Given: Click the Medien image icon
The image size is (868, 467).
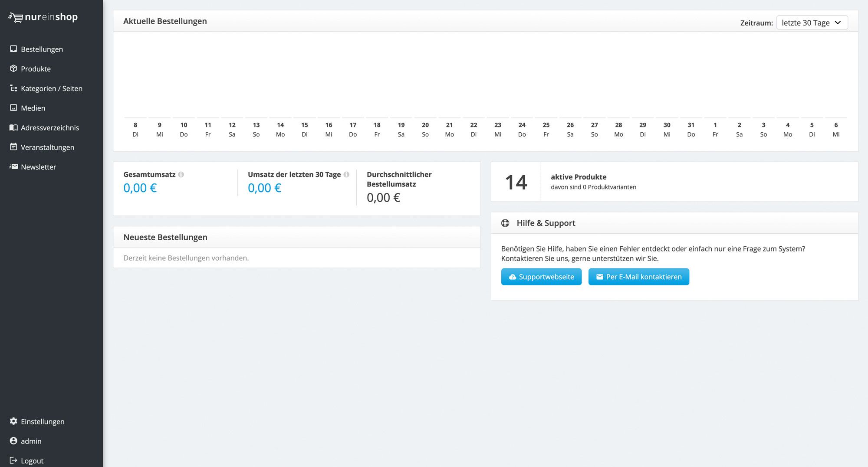Looking at the screenshot, I should [x=13, y=108].
